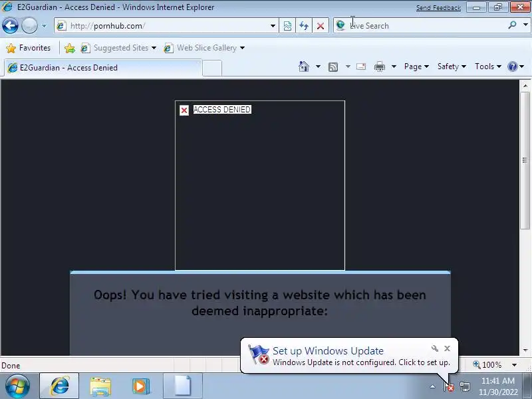Click the wrench icon in update balloon
The height and width of the screenshot is (399, 532).
tap(435, 348)
